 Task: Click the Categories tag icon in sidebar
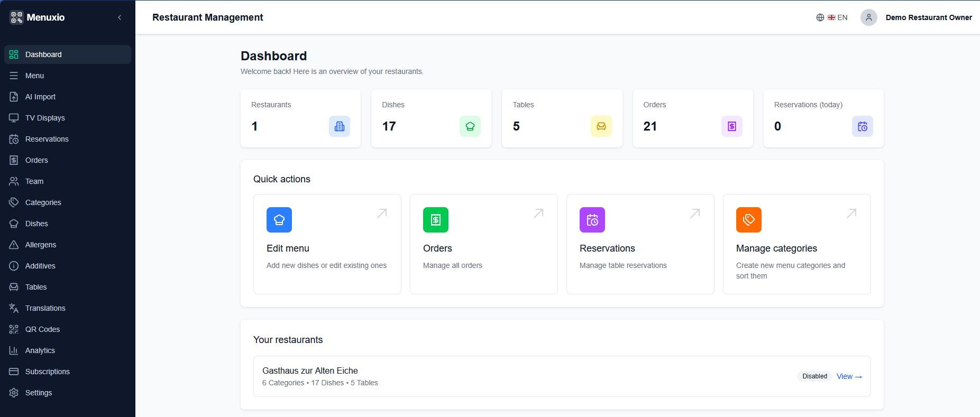(14, 202)
